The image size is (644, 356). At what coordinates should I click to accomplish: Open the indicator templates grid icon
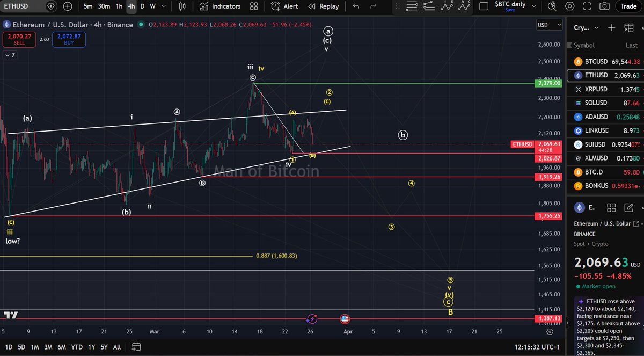point(254,6)
